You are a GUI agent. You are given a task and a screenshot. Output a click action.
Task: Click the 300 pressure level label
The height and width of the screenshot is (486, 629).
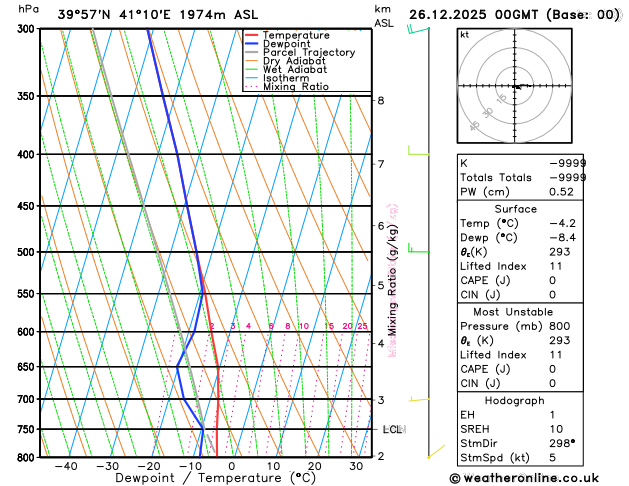(x=28, y=29)
